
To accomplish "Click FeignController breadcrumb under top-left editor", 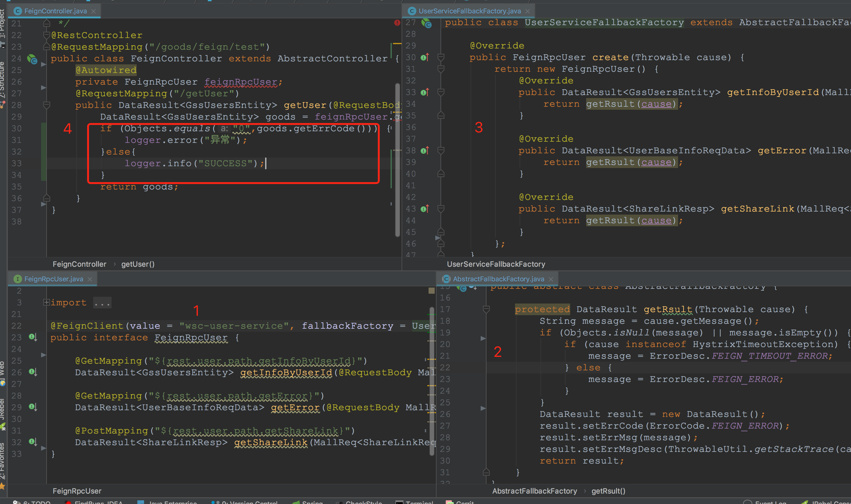I will tap(79, 264).
